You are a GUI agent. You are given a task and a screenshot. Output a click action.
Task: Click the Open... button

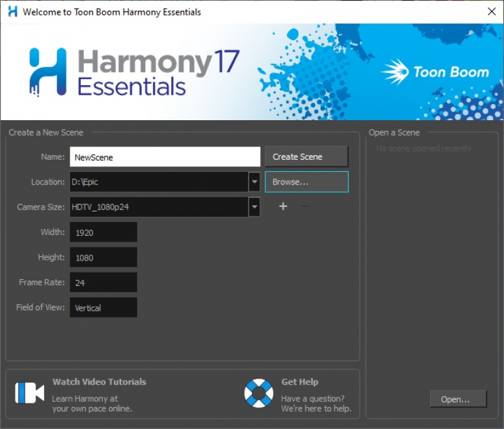(458, 399)
